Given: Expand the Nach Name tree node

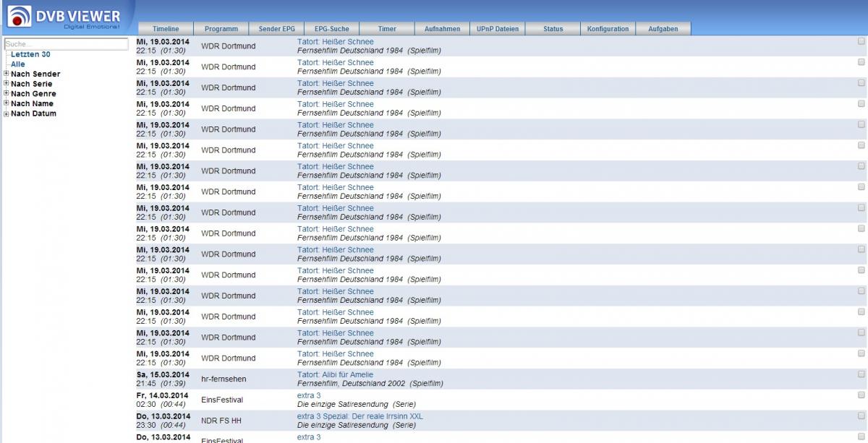Looking at the screenshot, I should pyautogui.click(x=6, y=103).
